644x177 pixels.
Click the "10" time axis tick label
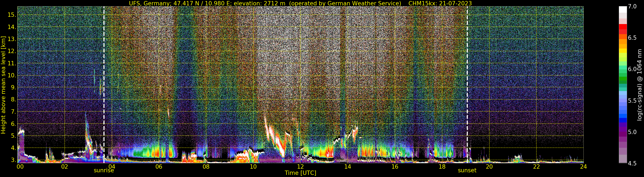coord(253,166)
